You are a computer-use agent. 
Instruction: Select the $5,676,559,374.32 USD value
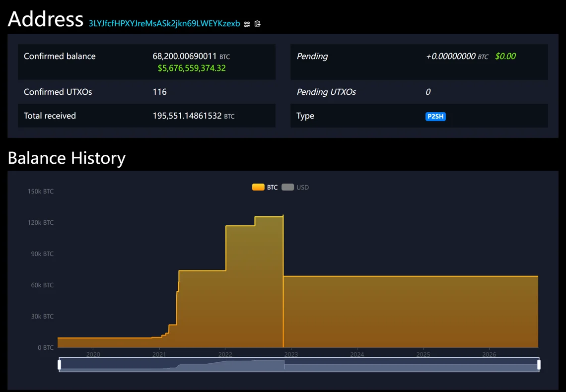tap(192, 68)
